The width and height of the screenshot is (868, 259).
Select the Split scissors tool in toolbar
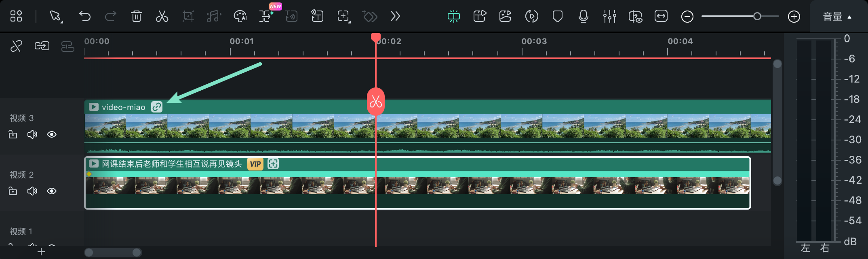click(162, 16)
